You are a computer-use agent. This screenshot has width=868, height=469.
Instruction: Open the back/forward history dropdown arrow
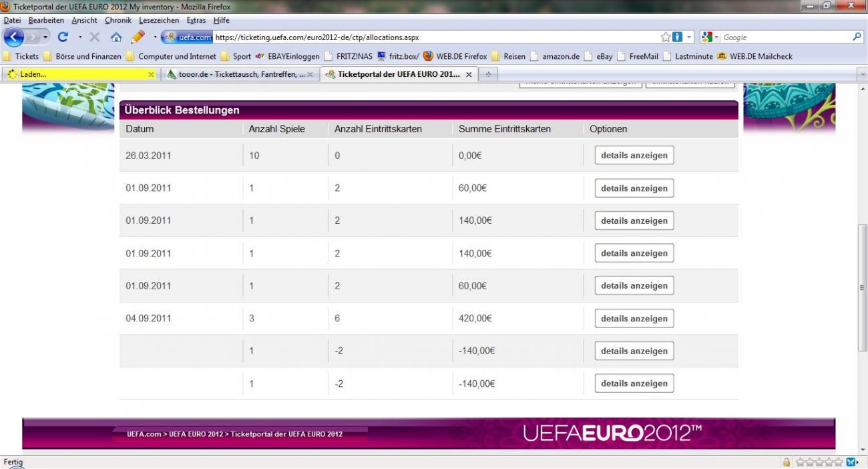point(45,37)
